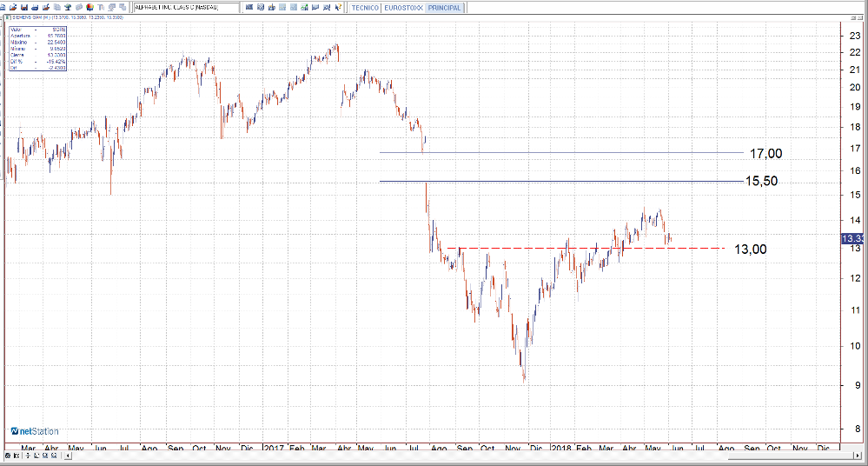Click the bar chart indicator icon
This screenshot has height=466, width=868.
pyautogui.click(x=271, y=7)
